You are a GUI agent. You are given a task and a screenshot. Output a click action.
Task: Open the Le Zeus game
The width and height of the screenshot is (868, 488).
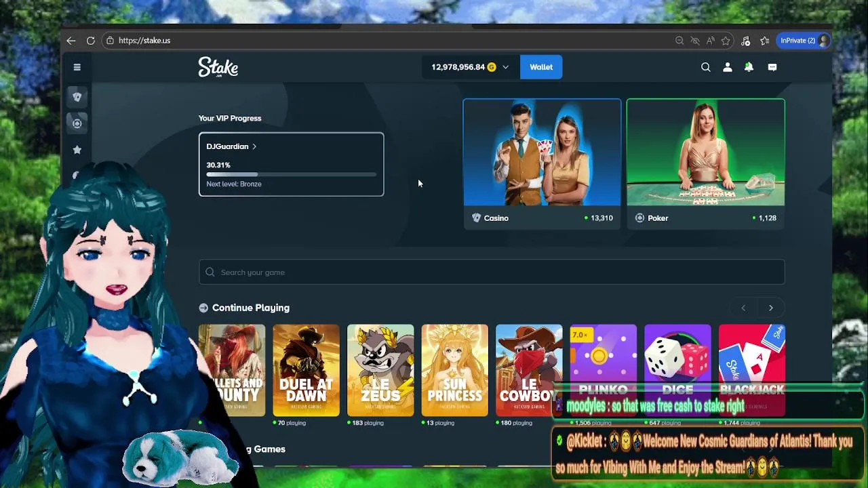click(380, 370)
